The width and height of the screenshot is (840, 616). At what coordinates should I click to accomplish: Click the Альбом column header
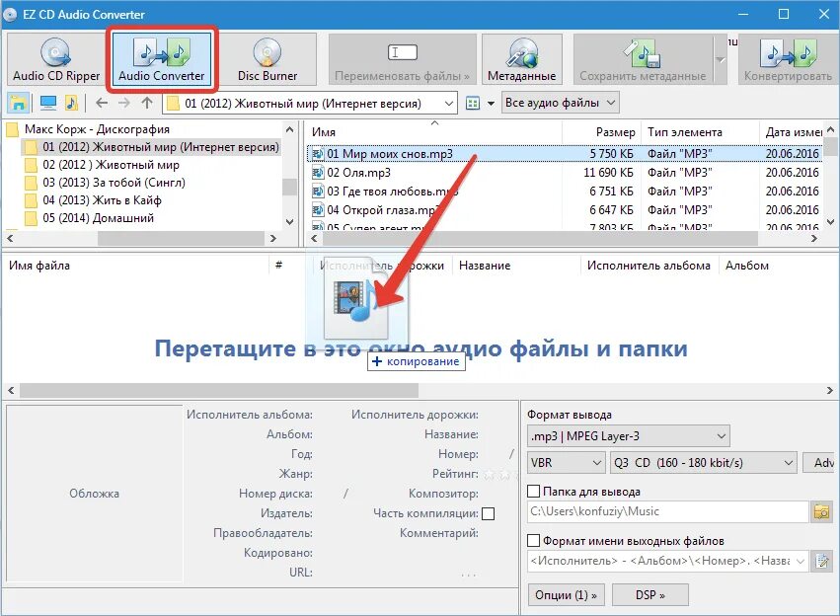point(747,266)
